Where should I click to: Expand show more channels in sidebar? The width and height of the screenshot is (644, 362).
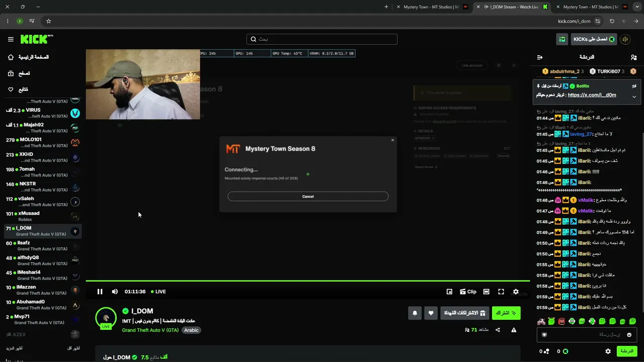[14, 348]
